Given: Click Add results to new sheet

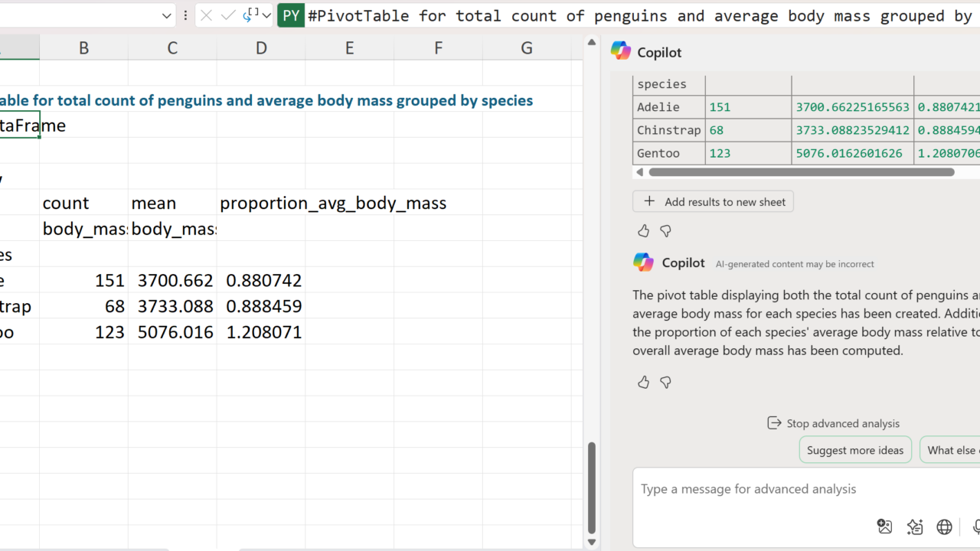Looking at the screenshot, I should pos(714,201).
